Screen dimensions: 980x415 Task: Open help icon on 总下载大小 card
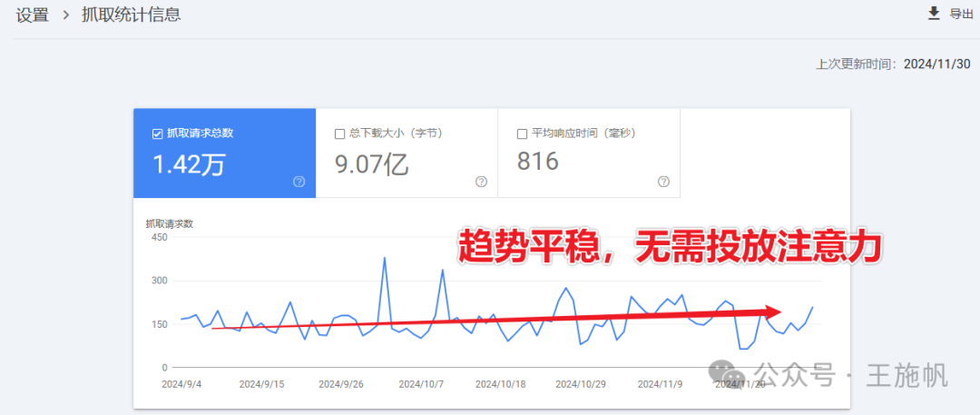[481, 182]
